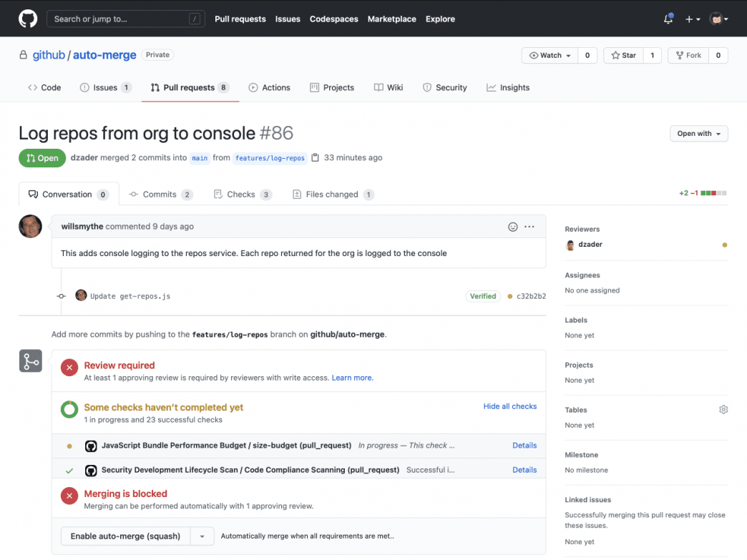Click the search or jump to field
The width and height of the screenshot is (747, 560).
126,19
